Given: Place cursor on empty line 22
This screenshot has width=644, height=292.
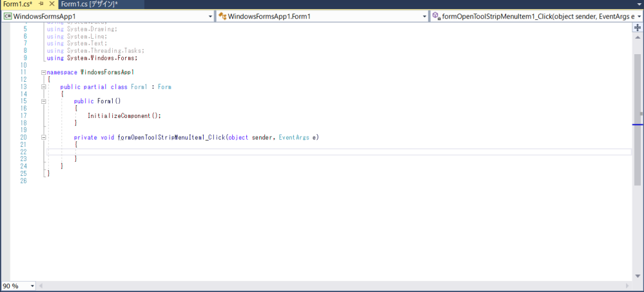Looking at the screenshot, I should pos(339,152).
